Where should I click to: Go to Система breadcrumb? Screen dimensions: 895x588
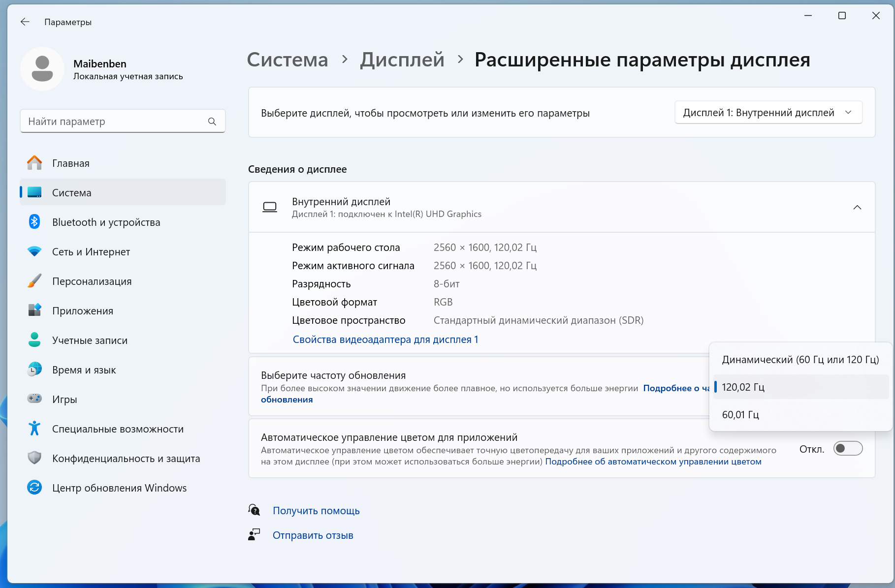pyautogui.click(x=288, y=60)
